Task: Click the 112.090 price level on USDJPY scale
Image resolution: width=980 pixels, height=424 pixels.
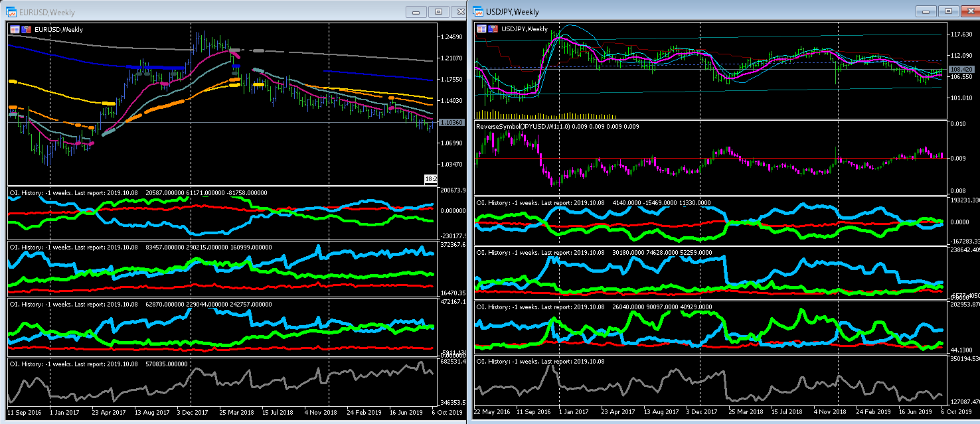Action: point(961,56)
